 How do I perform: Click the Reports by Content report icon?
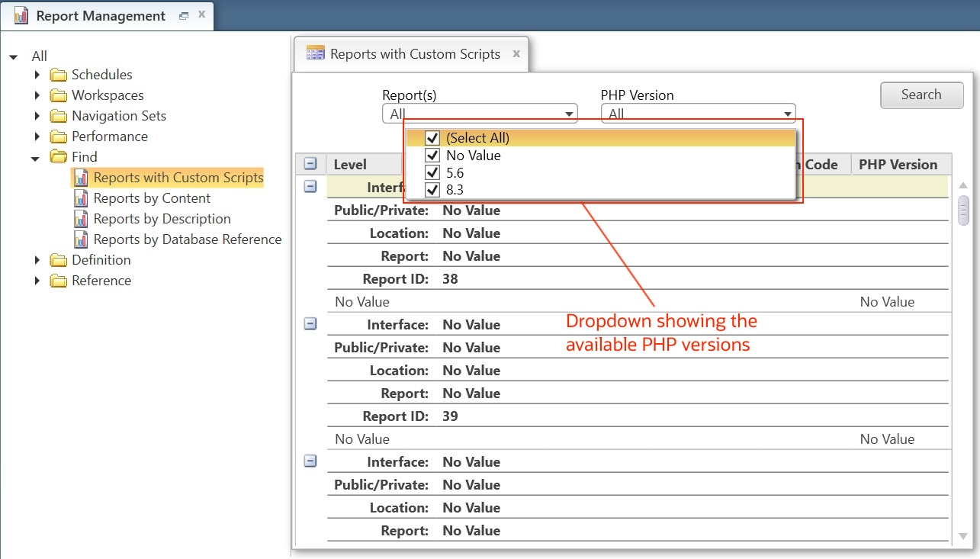[x=81, y=198]
